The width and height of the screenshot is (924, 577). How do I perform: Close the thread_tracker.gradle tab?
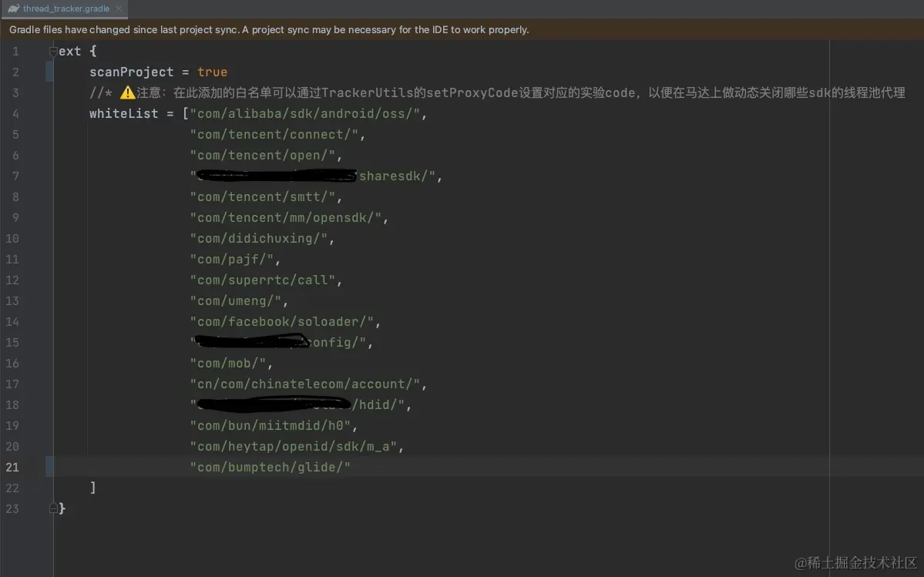[x=119, y=8]
